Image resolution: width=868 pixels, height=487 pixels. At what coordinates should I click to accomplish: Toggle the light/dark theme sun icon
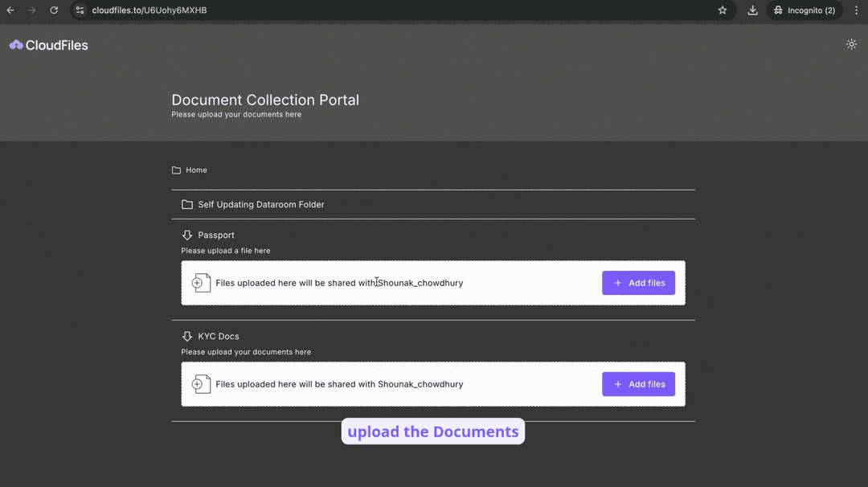pyautogui.click(x=851, y=44)
